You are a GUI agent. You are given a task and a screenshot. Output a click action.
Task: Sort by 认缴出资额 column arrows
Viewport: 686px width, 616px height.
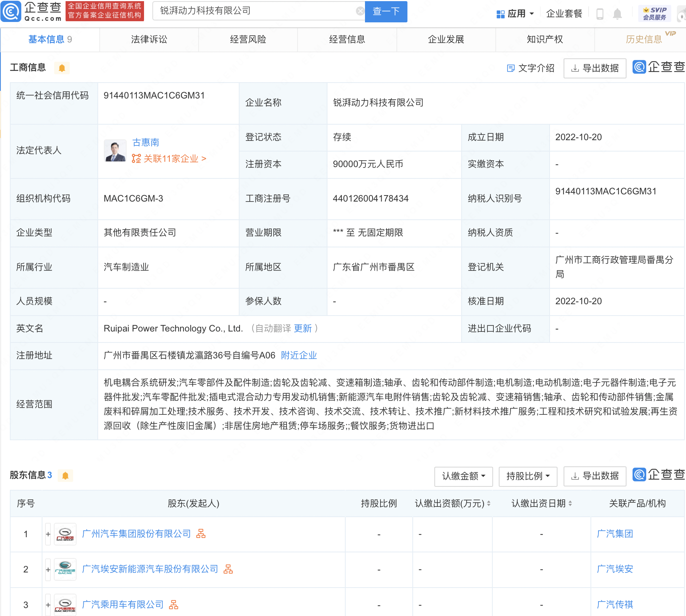pyautogui.click(x=489, y=503)
